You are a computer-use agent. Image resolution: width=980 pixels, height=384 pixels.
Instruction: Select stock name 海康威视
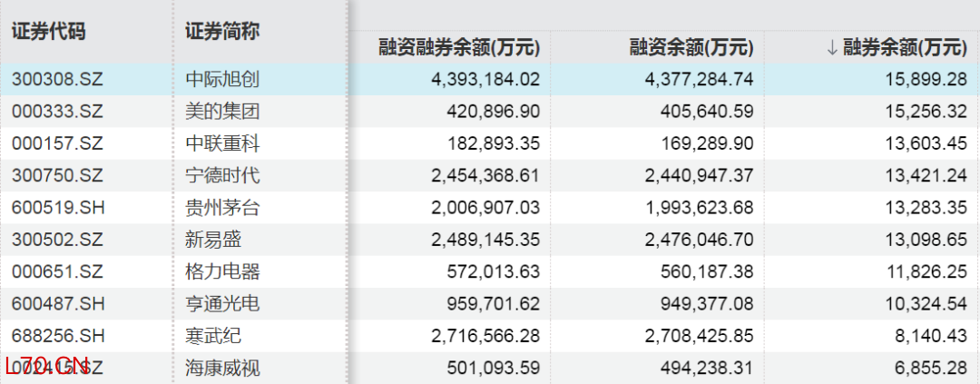[222, 368]
